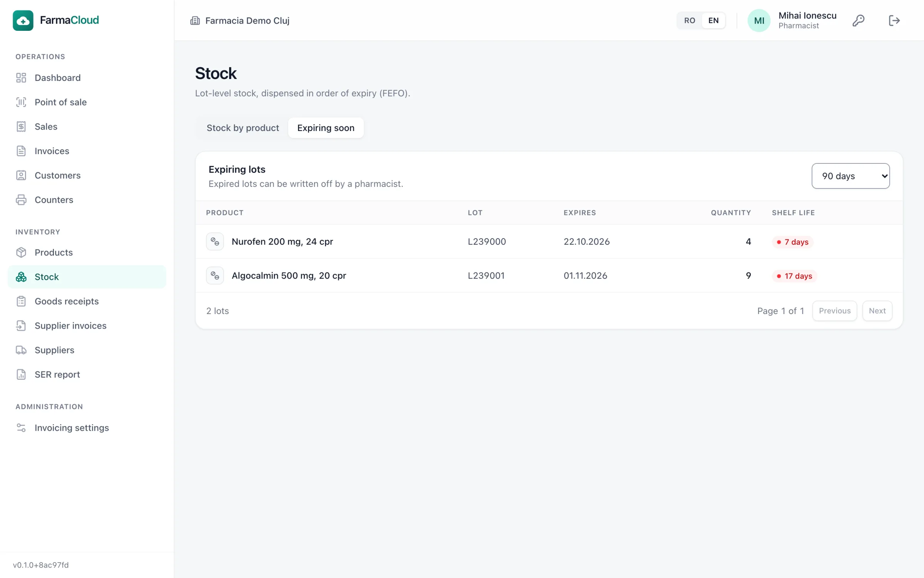Click the Expires column header

pos(579,213)
